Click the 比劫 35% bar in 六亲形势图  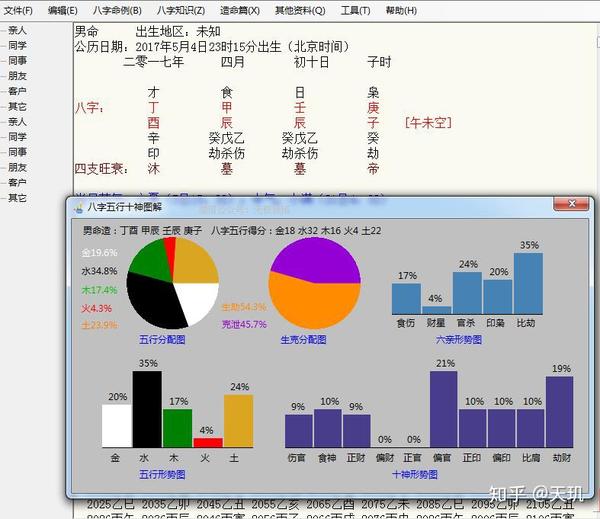pos(528,283)
